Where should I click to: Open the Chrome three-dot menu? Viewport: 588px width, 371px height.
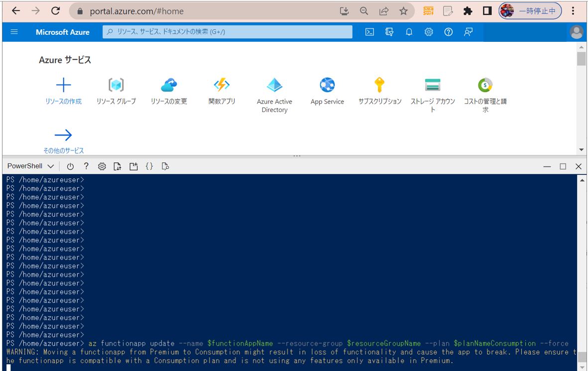pyautogui.click(x=574, y=11)
